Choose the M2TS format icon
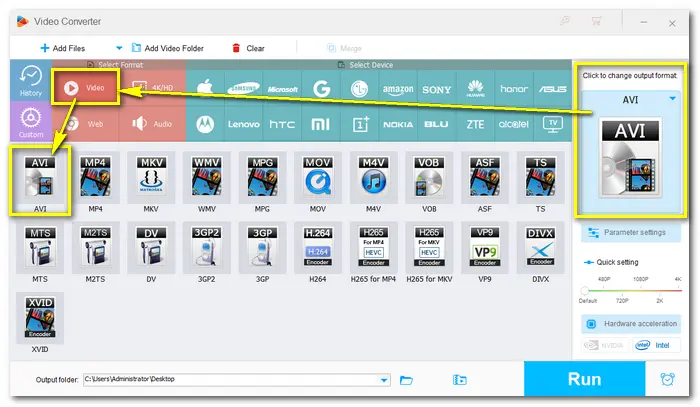700x407 pixels. [x=95, y=248]
